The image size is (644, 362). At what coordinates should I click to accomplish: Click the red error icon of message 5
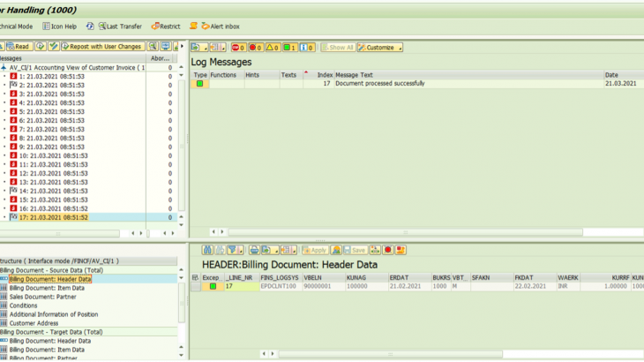click(13, 111)
